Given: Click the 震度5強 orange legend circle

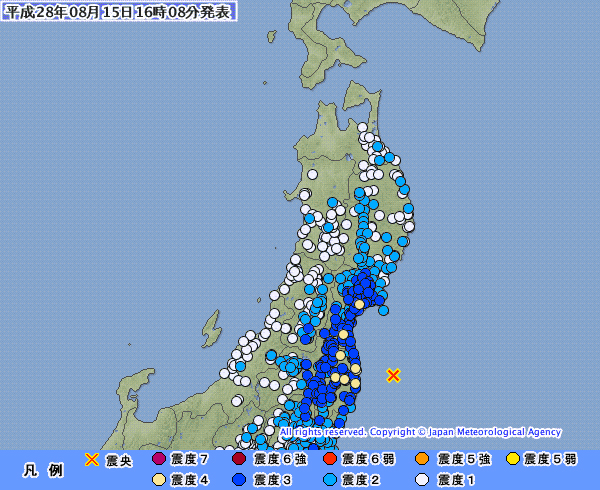Looking at the screenshot, I should [422, 459].
